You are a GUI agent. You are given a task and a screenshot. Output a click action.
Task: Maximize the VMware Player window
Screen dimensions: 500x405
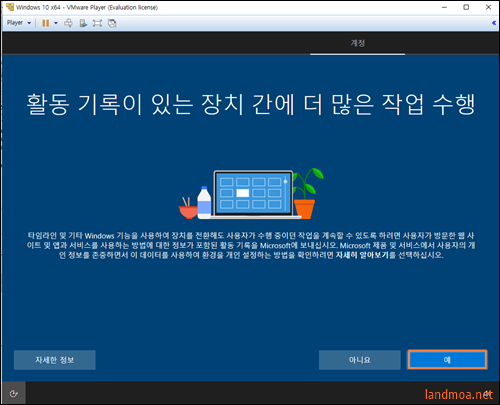[x=466, y=7]
